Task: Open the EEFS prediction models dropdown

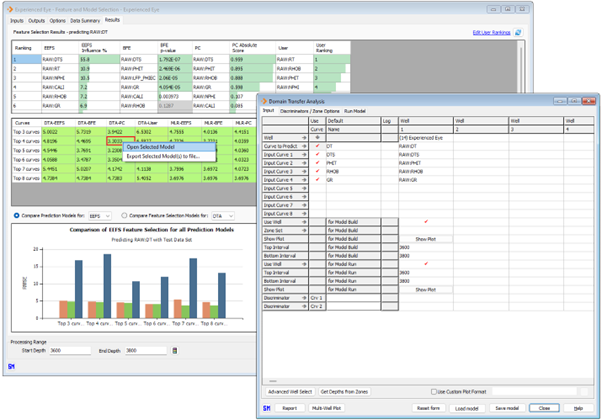Action: (x=100, y=215)
